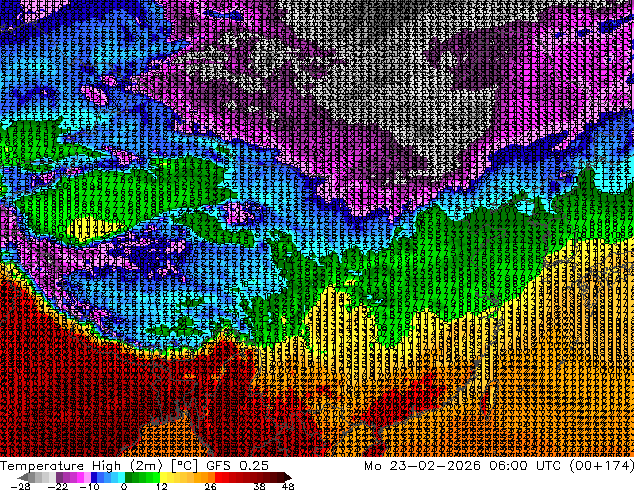Click the 'GFS 0.25' model label
This screenshot has width=634, height=490.
[x=237, y=466]
